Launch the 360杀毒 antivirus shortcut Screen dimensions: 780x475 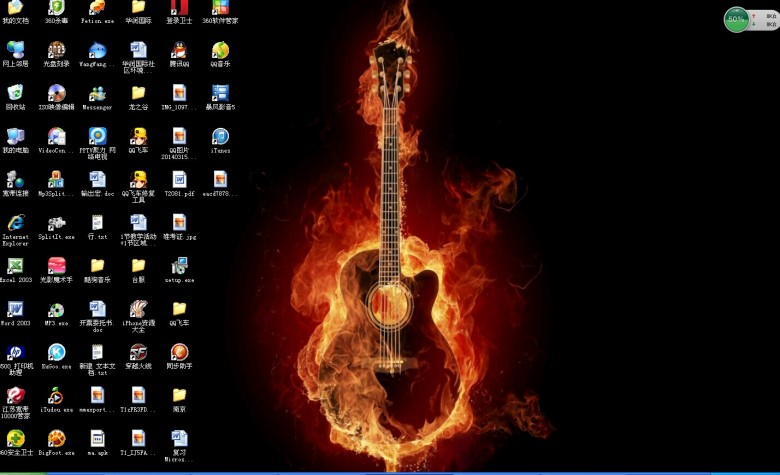tap(56, 7)
